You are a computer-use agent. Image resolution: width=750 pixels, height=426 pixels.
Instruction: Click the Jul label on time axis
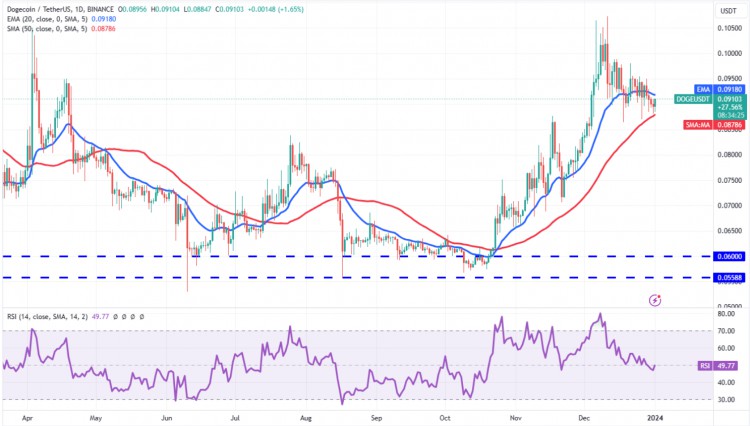(x=235, y=418)
